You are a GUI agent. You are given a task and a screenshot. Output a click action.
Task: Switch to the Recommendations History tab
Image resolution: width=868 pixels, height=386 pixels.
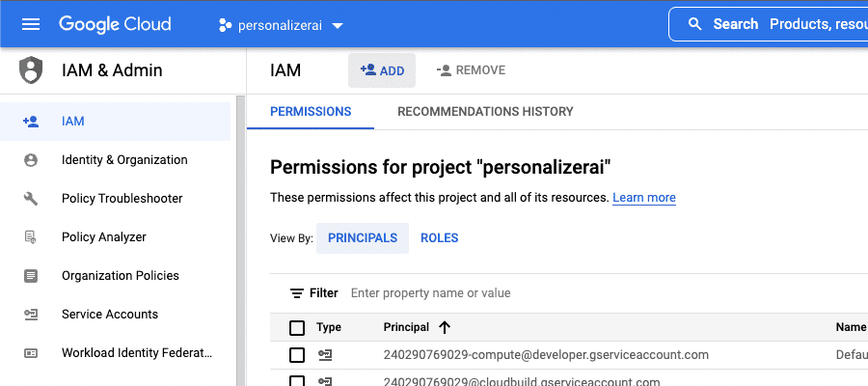(x=485, y=111)
